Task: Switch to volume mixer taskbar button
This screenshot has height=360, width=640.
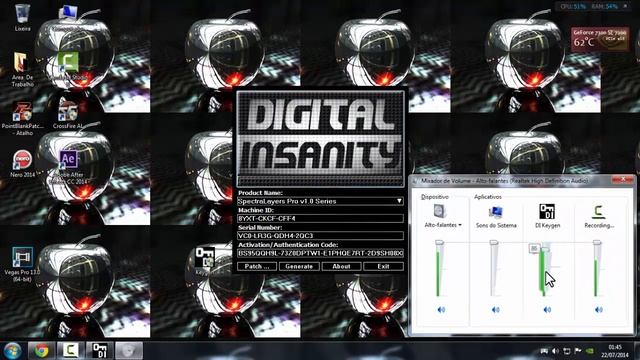Action: pyautogui.click(x=129, y=351)
